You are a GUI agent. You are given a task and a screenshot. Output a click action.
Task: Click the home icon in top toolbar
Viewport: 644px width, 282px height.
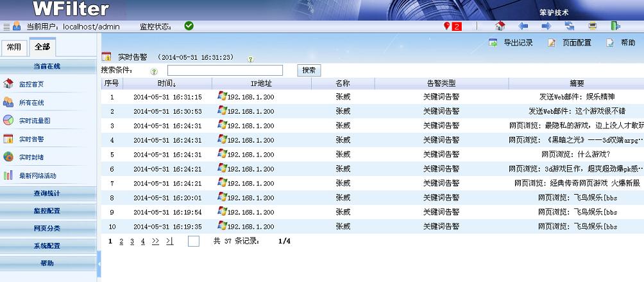500,26
